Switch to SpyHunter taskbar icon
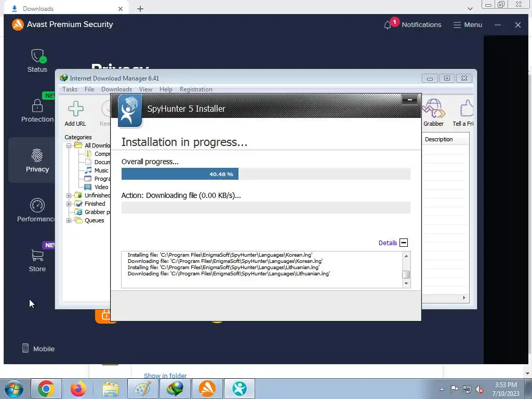 [239, 389]
